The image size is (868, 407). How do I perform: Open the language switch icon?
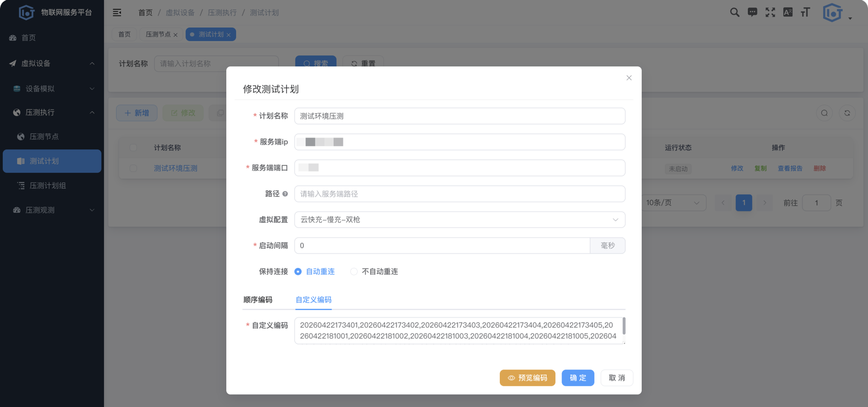(x=788, y=12)
